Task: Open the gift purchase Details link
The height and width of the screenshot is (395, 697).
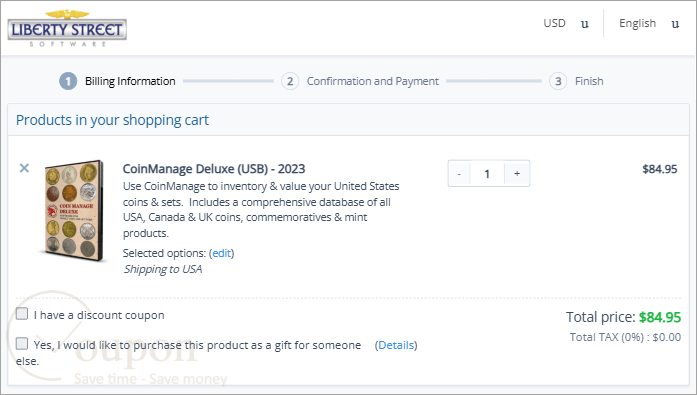Action: tap(396, 345)
